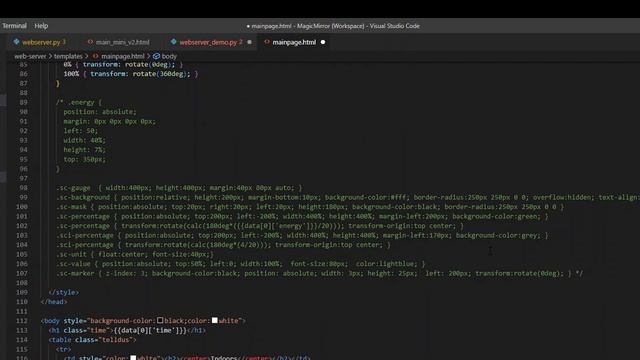Click 'left: 50;' on line 92

(x=80, y=131)
